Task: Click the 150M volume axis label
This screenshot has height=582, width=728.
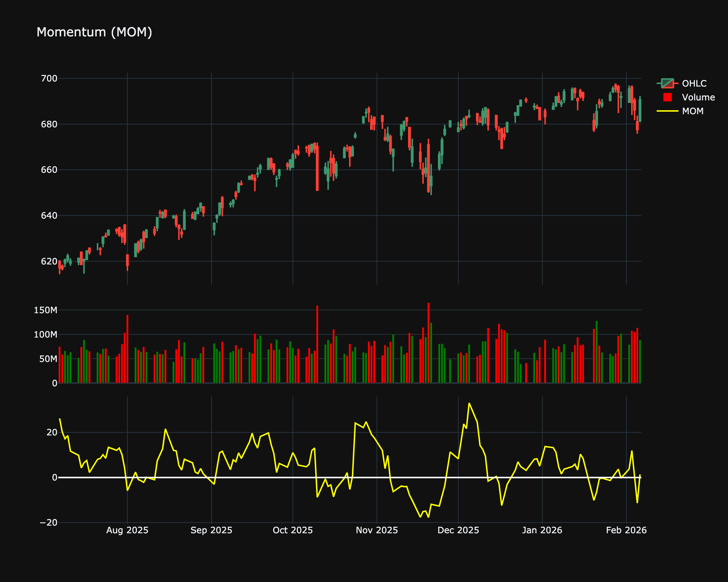Action: (45, 310)
